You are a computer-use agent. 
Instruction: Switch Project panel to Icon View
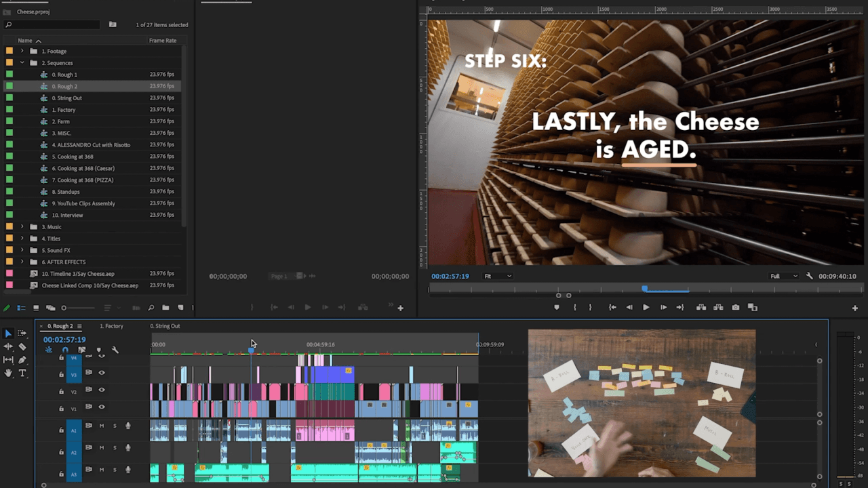point(36,308)
